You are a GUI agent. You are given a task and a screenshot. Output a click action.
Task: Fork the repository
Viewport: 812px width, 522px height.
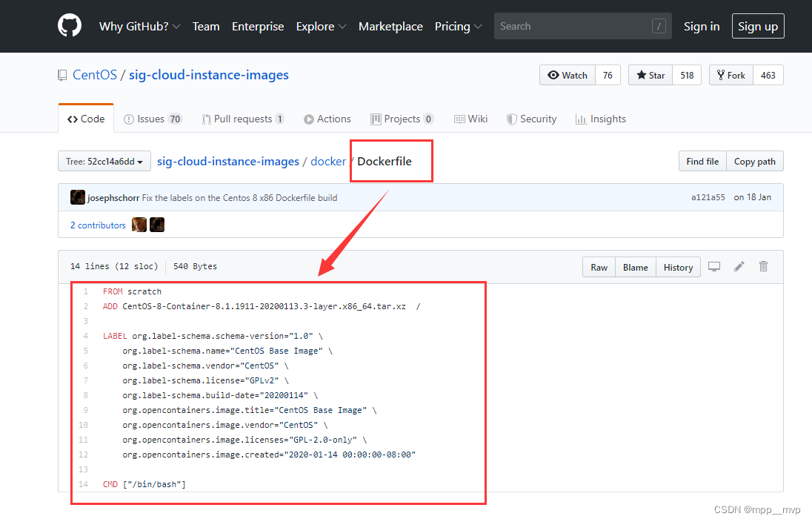click(x=731, y=75)
